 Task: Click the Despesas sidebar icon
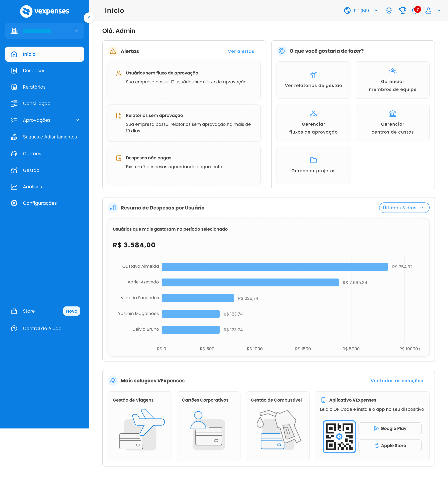pyautogui.click(x=14, y=71)
